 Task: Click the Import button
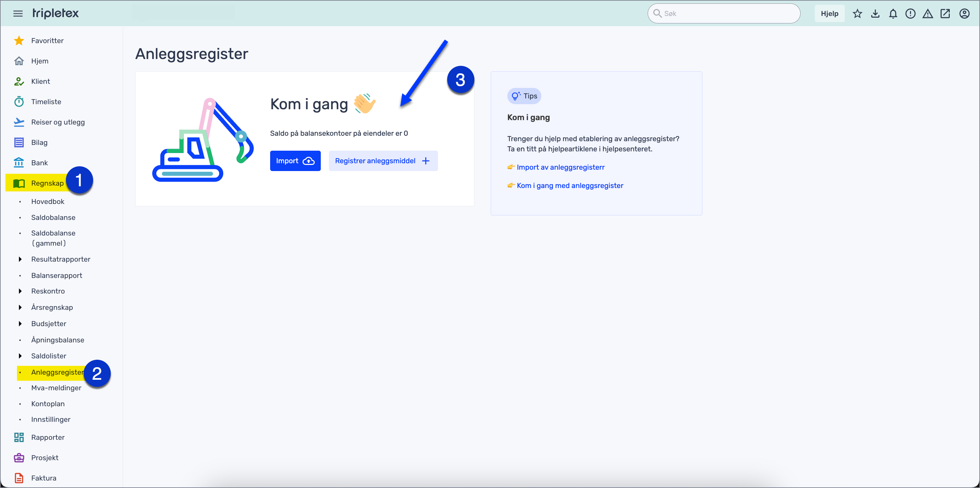(x=295, y=161)
